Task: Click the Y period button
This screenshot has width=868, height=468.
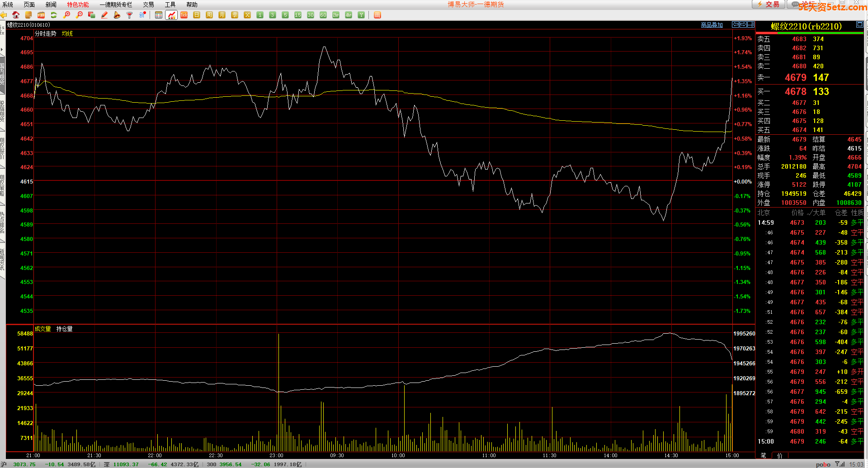Action: coord(361,15)
